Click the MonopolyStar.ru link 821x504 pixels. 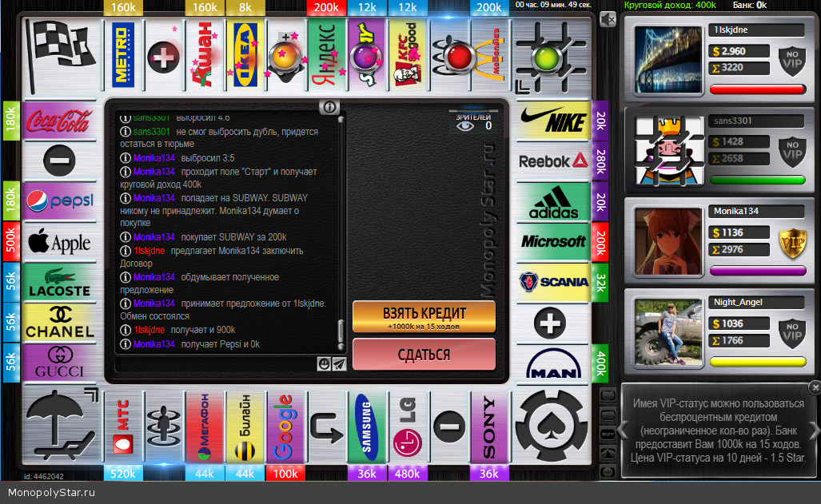click(51, 493)
